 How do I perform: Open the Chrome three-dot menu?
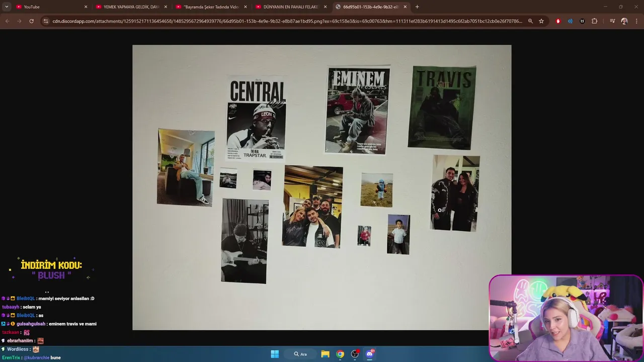[636, 21]
